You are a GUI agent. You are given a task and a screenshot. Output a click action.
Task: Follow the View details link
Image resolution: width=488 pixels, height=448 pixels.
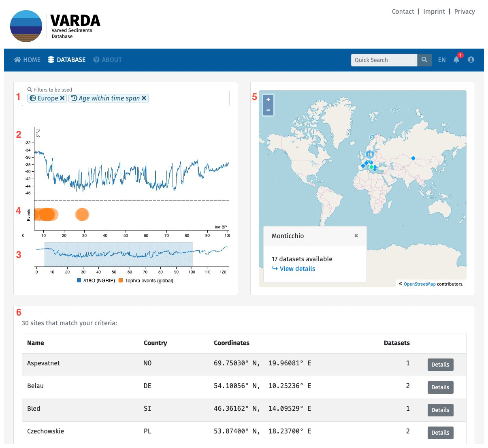click(297, 269)
